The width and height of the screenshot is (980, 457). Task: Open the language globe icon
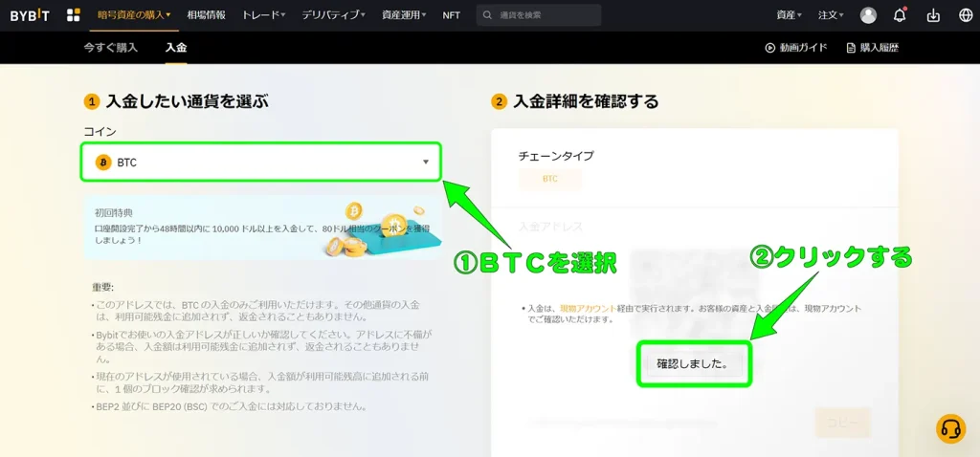click(x=965, y=15)
